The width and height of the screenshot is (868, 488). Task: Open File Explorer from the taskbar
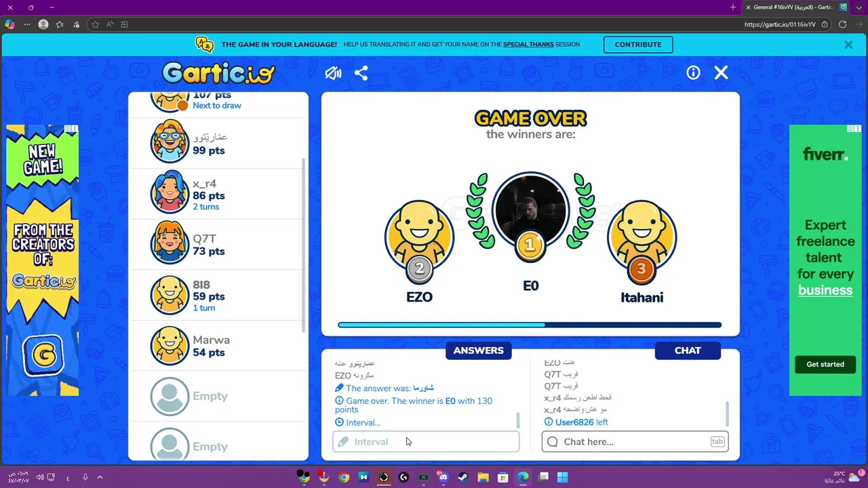[483, 477]
